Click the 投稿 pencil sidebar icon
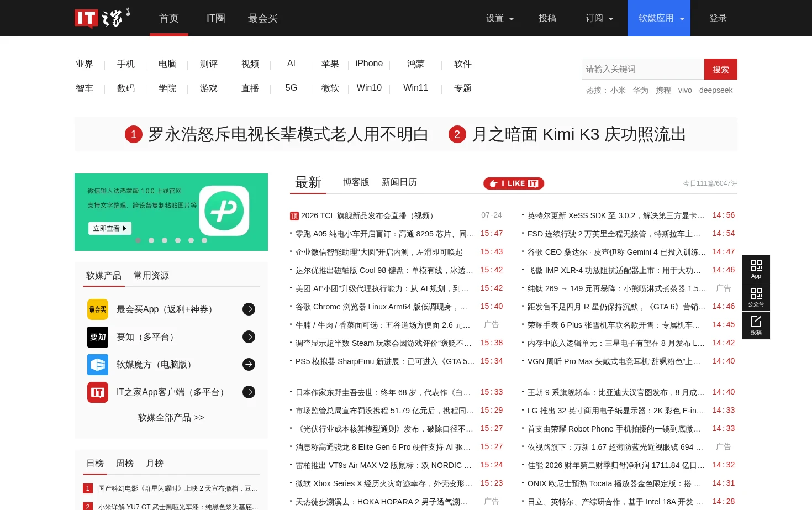 click(756, 325)
